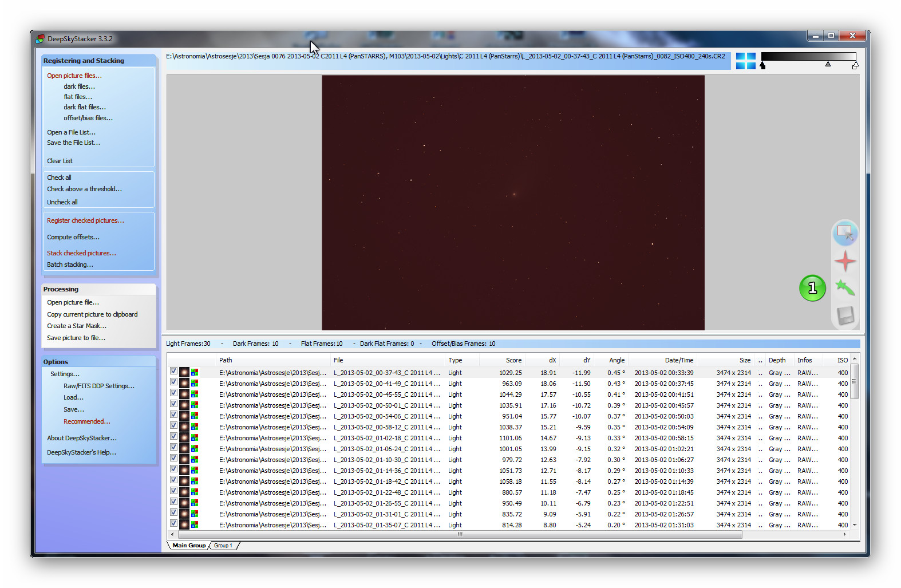The width and height of the screenshot is (901, 588).
Task: Click the save changes disk icon
Action: click(x=845, y=315)
